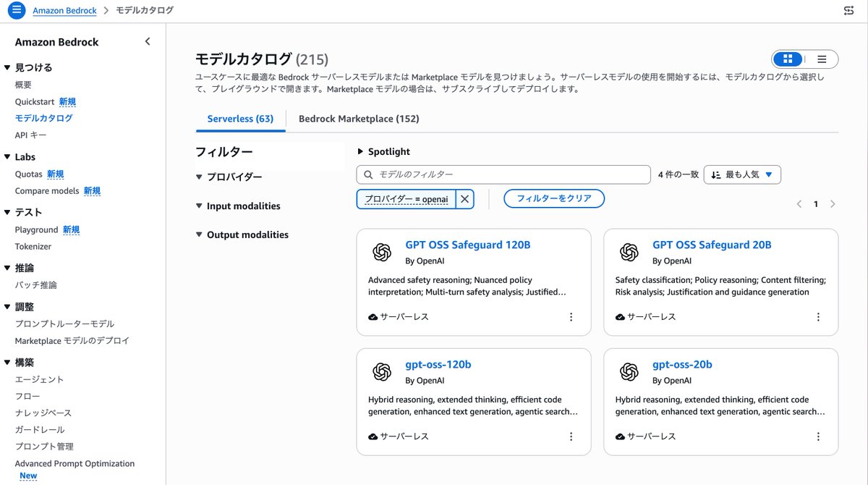Switch to grid card view
868x485 pixels.
pos(788,59)
